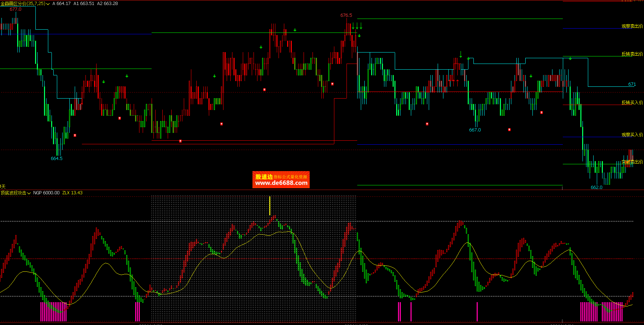The width and height of the screenshot is (644, 325).
Task: Select the A 664.17 value readout
Action: pyautogui.click(x=62, y=4)
